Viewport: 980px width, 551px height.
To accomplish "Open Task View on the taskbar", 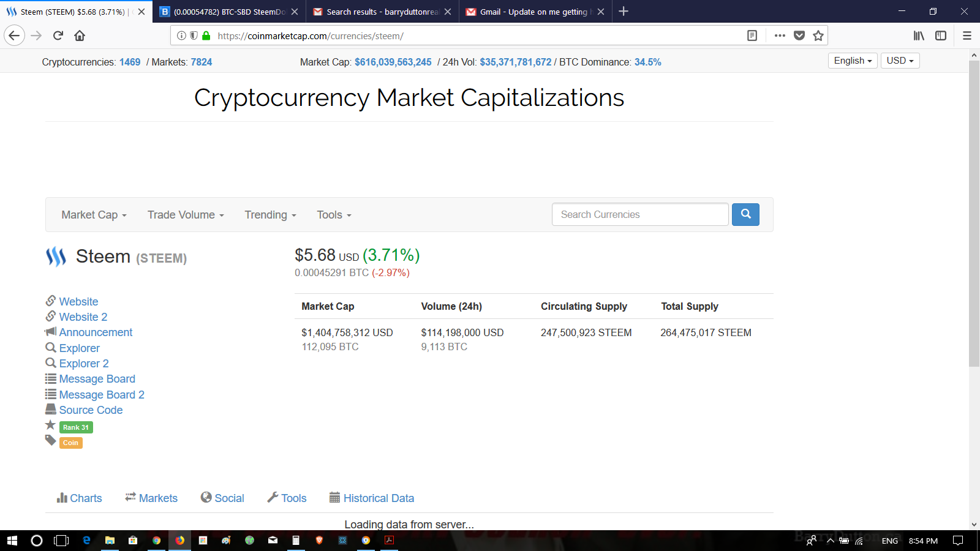I will [61, 541].
